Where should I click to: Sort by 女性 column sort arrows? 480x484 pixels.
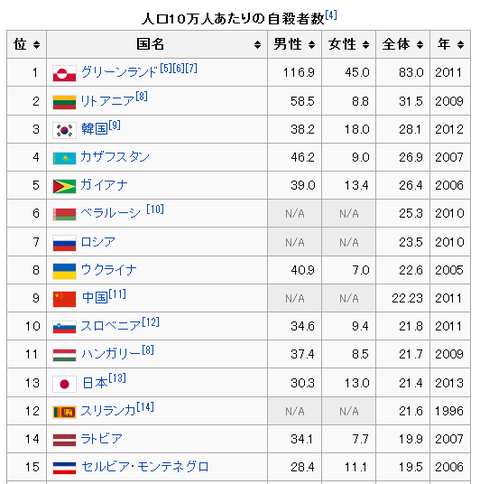click(366, 44)
